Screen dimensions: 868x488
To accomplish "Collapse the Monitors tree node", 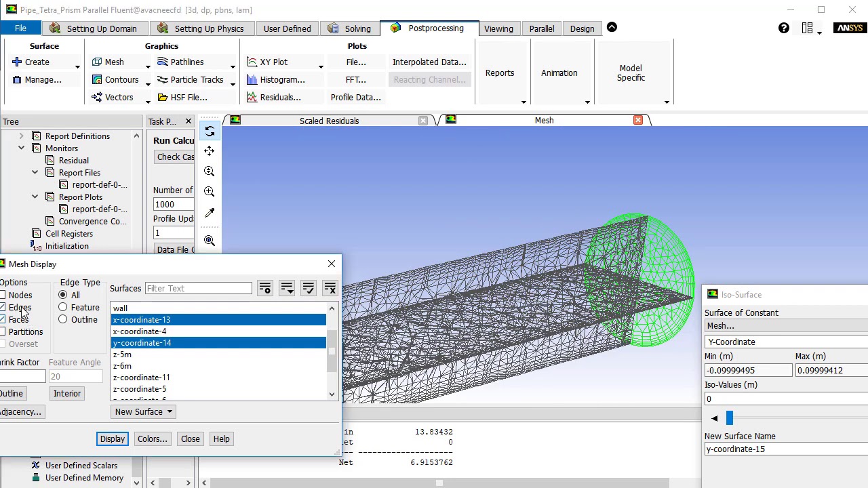I will tap(21, 148).
